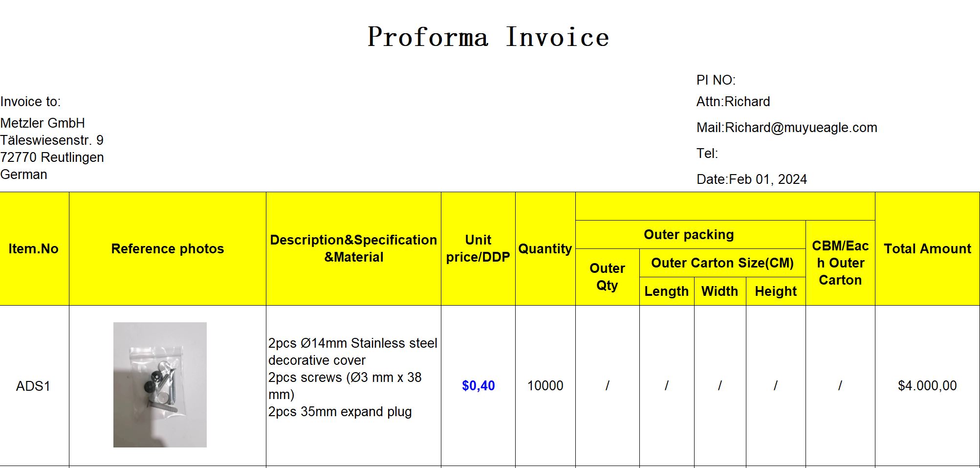The image size is (980, 468).
Task: Click the Width column header
Action: pyautogui.click(x=720, y=291)
